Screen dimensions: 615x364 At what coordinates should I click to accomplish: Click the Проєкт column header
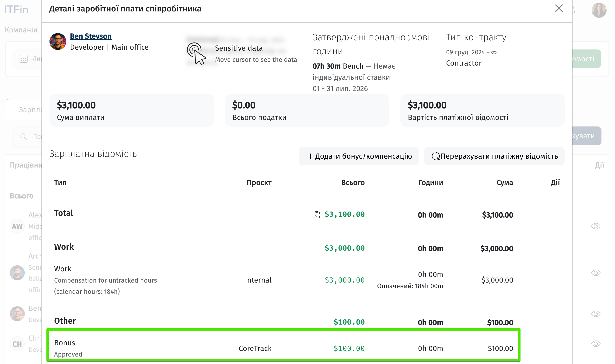[x=259, y=182]
